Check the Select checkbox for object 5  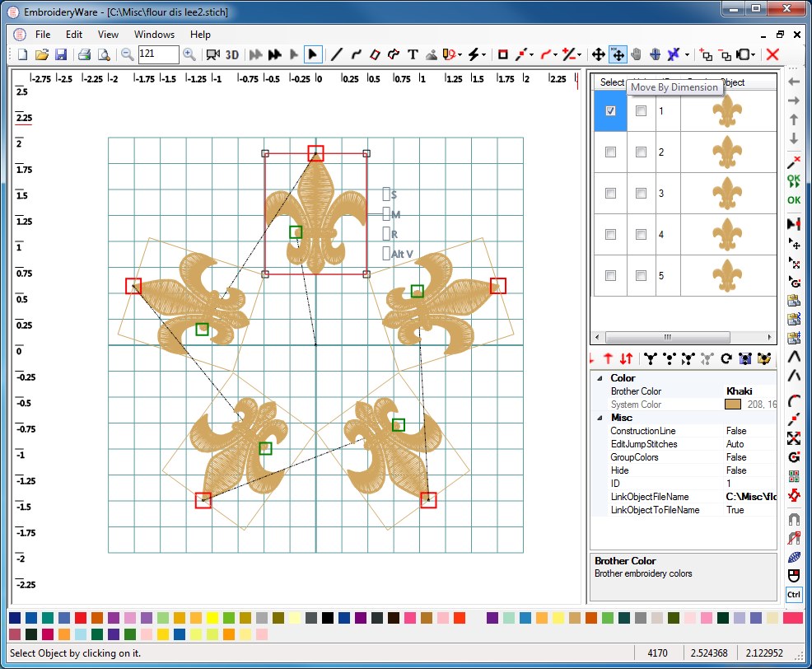click(610, 276)
